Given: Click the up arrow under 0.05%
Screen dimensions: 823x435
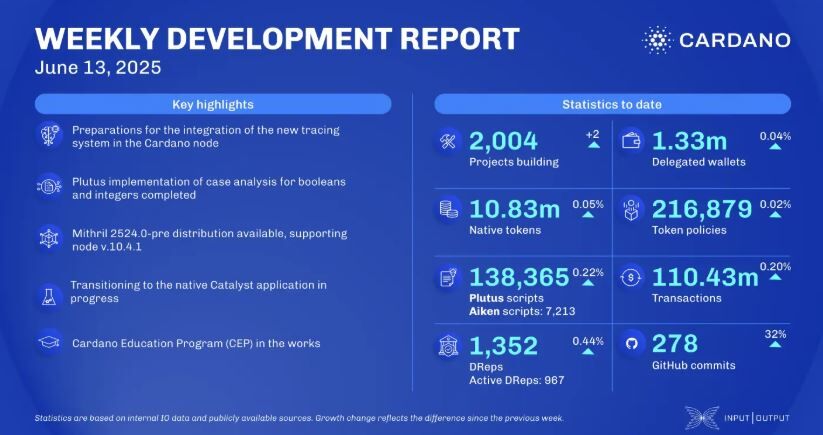Looking at the screenshot, I should click(588, 215).
